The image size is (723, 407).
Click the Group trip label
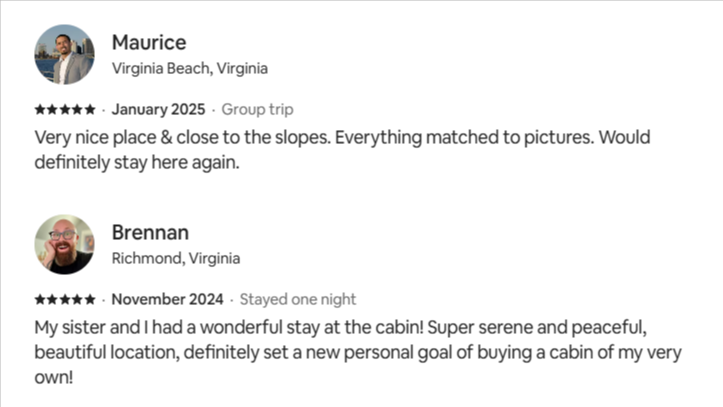257,109
